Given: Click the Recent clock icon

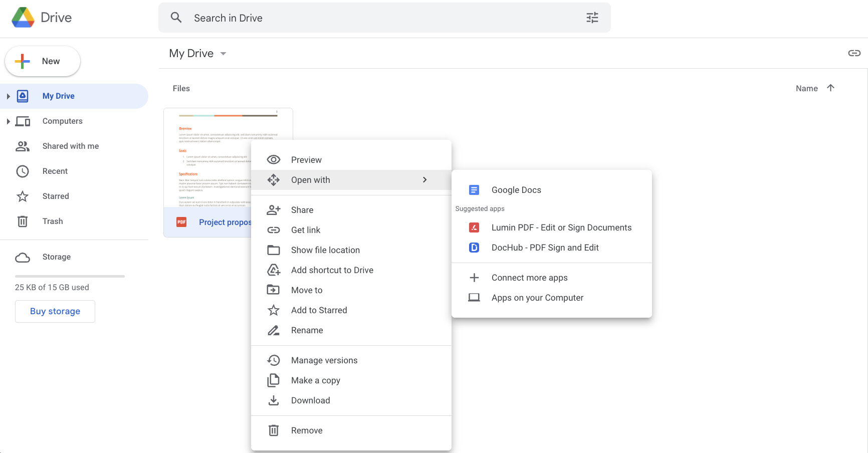Looking at the screenshot, I should click(23, 171).
